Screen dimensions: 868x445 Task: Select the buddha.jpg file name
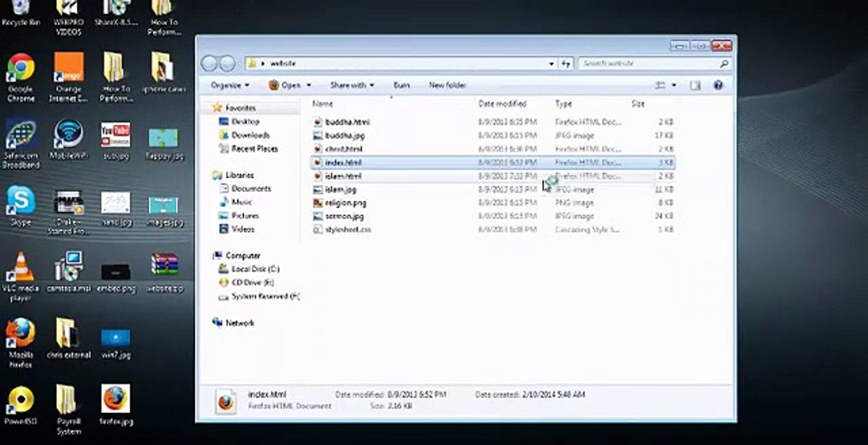point(345,135)
